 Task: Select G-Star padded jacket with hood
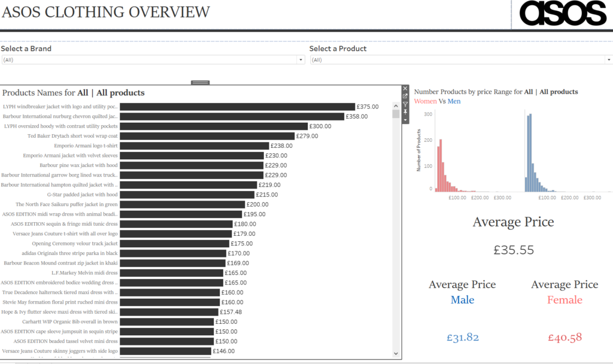83,195
